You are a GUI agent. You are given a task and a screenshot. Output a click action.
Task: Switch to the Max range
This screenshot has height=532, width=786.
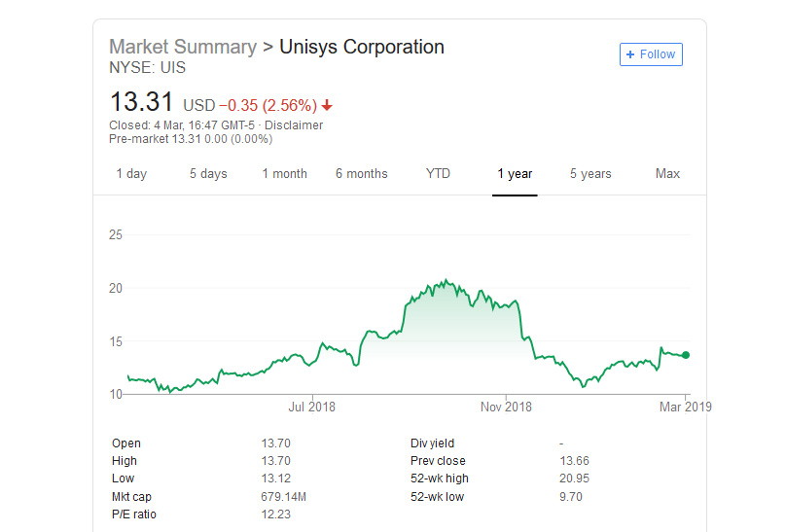pos(667,174)
